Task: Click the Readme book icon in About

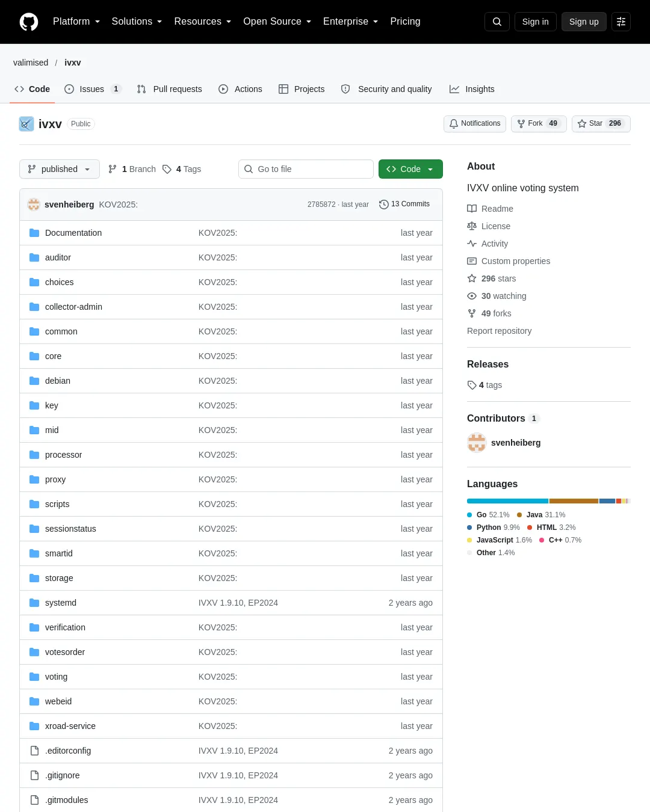Action: click(472, 209)
